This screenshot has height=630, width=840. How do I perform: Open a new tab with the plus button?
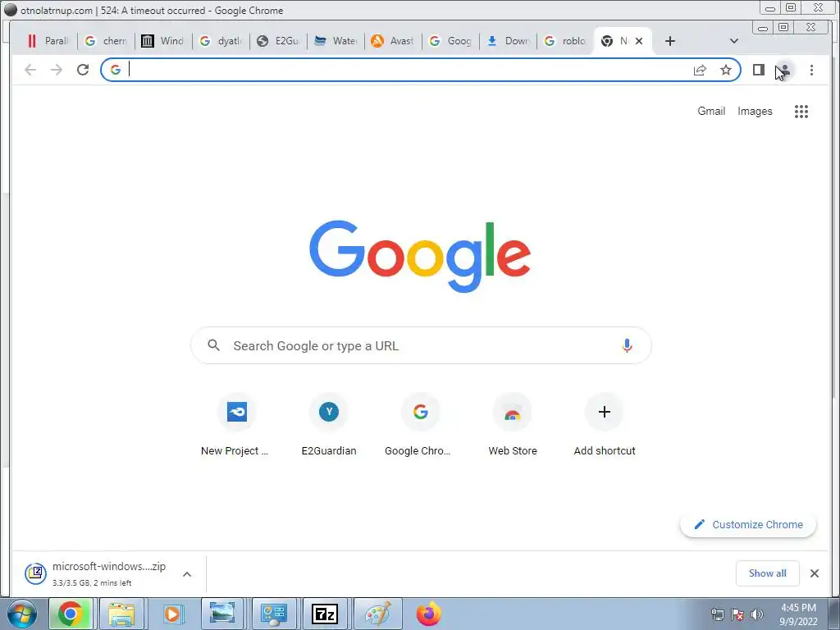tap(669, 41)
